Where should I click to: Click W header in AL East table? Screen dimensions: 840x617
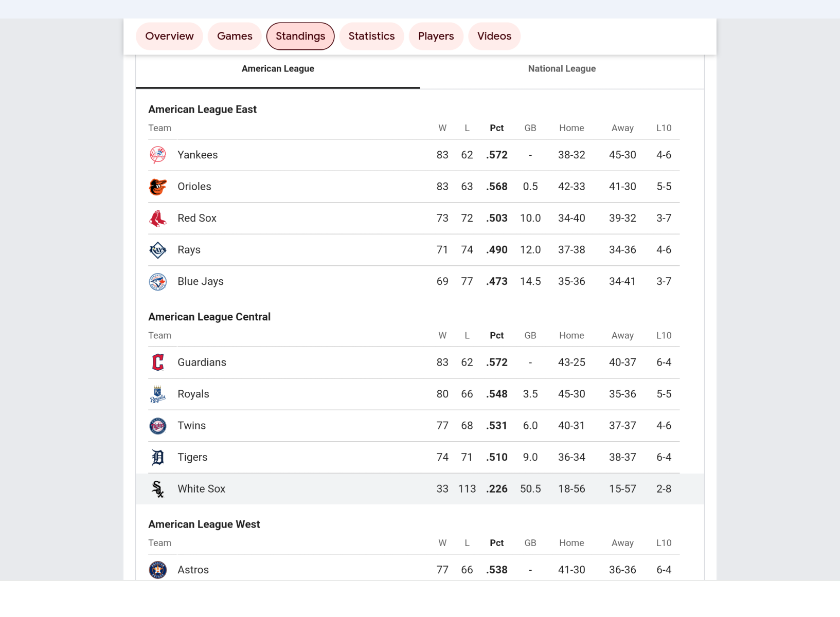(x=442, y=128)
